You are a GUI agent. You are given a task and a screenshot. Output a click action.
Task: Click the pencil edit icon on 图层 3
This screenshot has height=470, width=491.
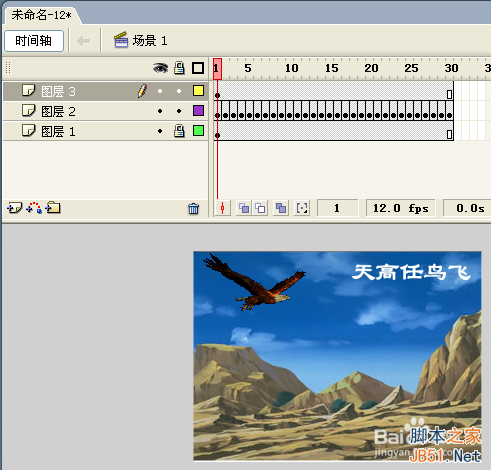[x=142, y=91]
